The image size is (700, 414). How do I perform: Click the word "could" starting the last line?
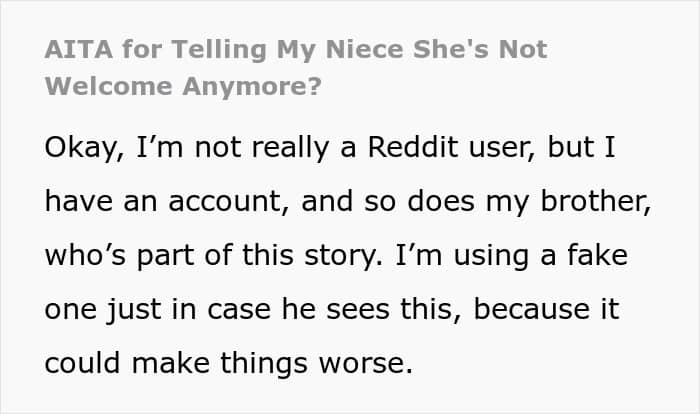[83, 362]
